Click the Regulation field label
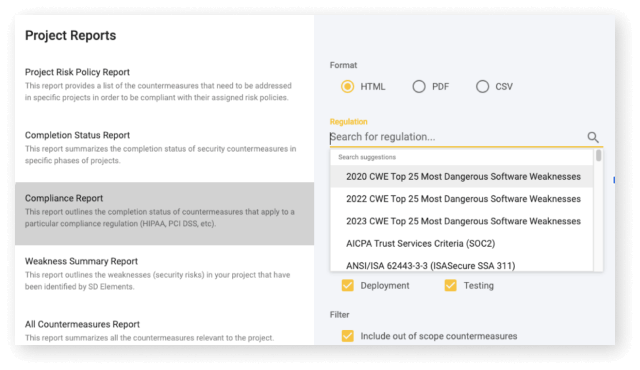 tap(349, 122)
